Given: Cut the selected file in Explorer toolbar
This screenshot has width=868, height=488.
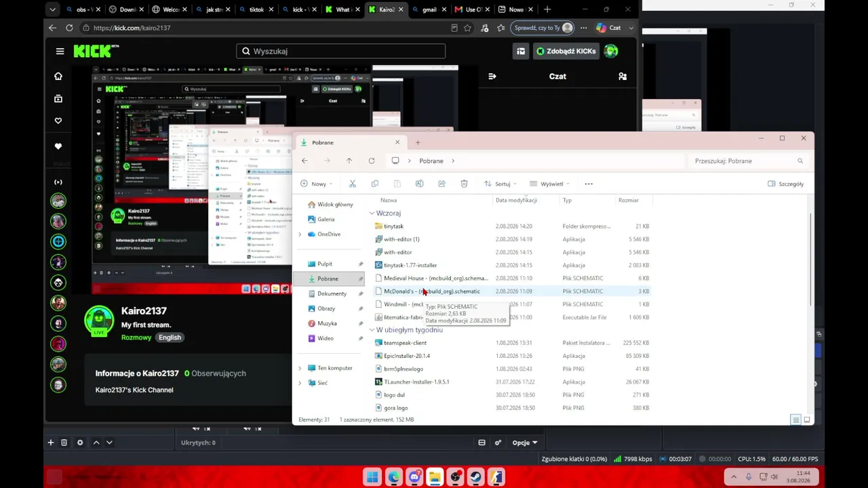Looking at the screenshot, I should coord(353,184).
